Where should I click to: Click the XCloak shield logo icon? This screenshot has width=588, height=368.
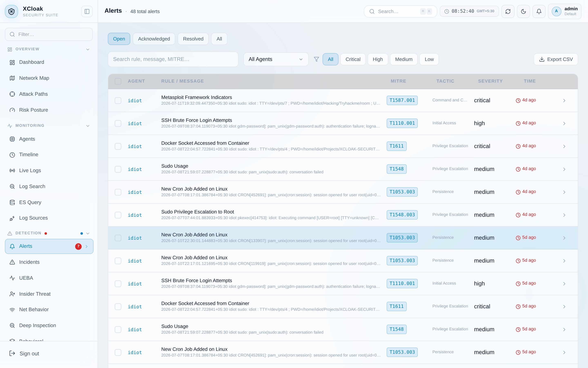pyautogui.click(x=11, y=11)
